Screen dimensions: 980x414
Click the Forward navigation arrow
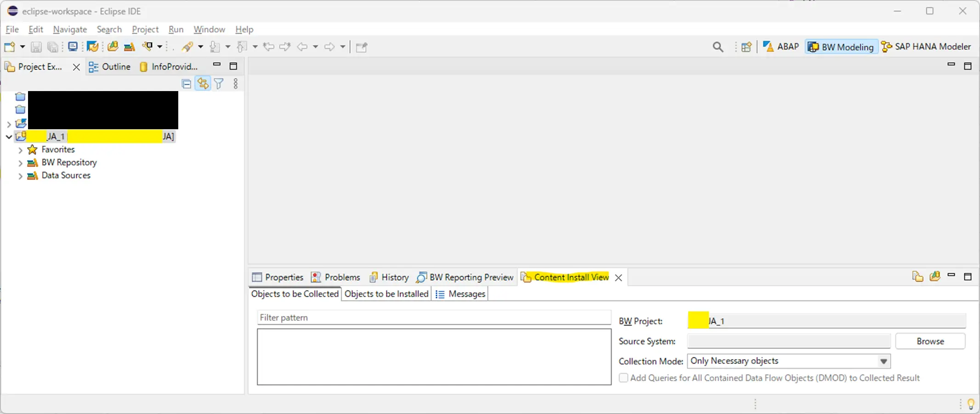coord(329,47)
